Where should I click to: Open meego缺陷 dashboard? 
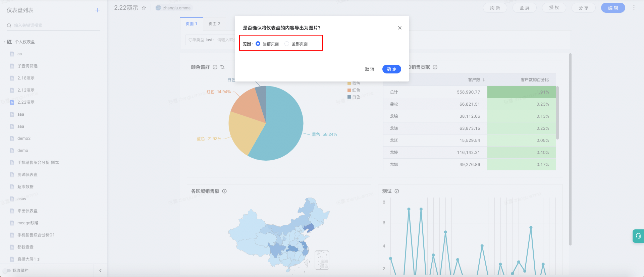click(x=28, y=223)
